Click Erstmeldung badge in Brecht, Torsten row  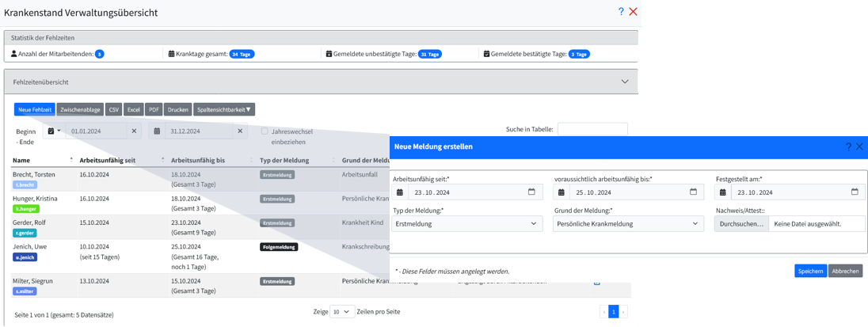click(277, 175)
